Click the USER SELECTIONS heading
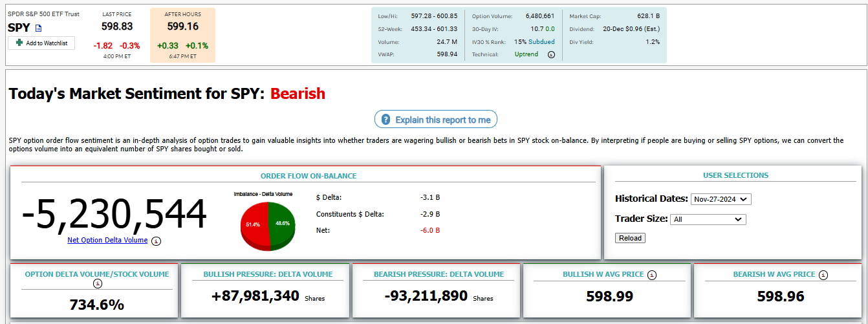This screenshot has width=868, height=324. [735, 175]
